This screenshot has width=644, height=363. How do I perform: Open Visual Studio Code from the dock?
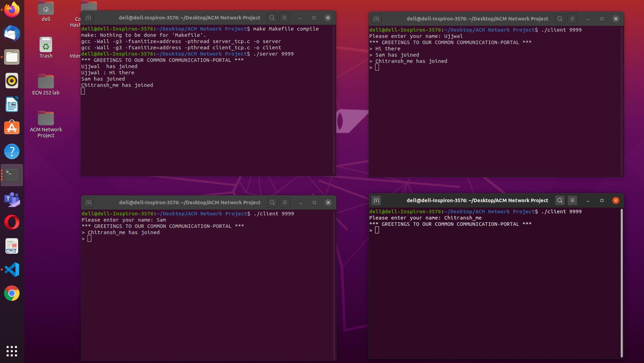point(12,269)
